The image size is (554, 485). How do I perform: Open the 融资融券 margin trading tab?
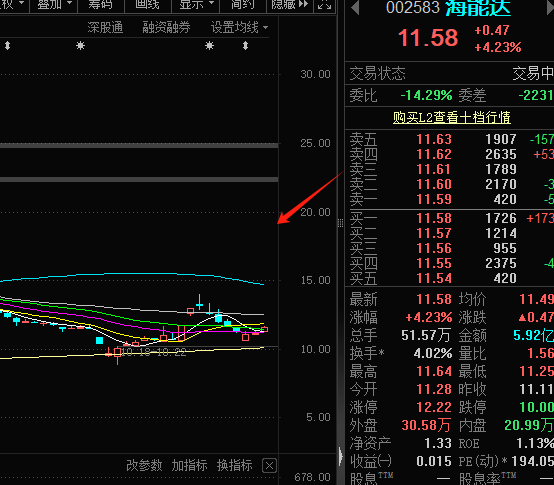tap(166, 27)
